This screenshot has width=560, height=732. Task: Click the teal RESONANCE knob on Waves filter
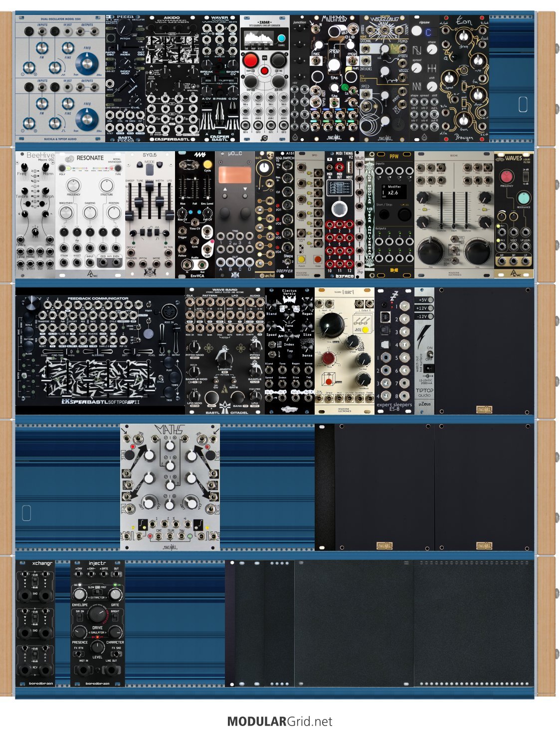pos(524,198)
